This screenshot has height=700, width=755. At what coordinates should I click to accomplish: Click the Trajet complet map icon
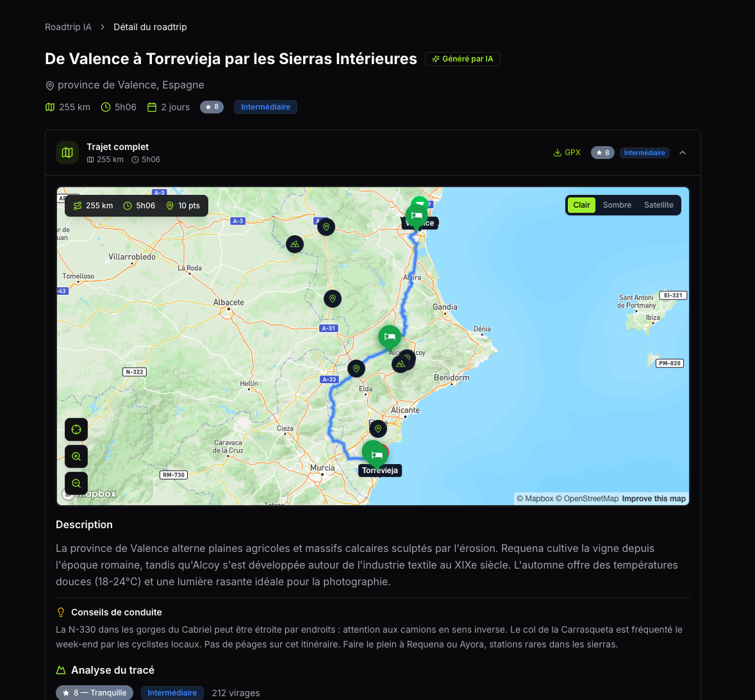coord(67,153)
